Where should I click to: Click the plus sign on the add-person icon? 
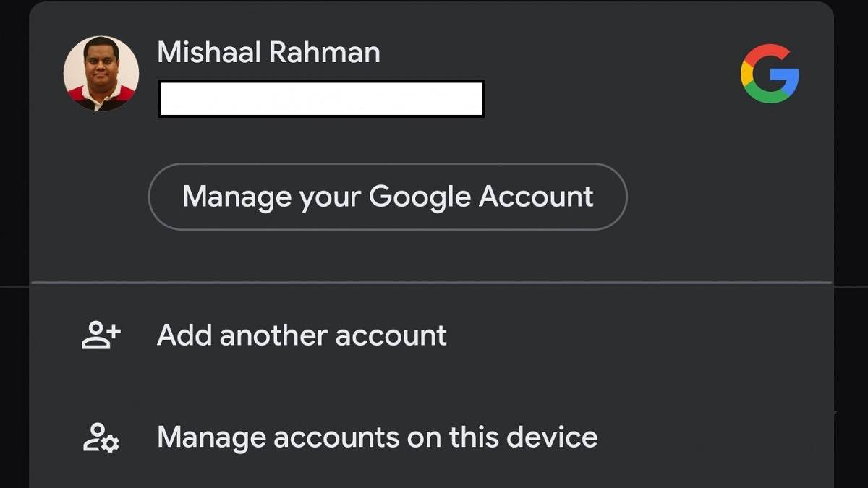pyautogui.click(x=113, y=331)
